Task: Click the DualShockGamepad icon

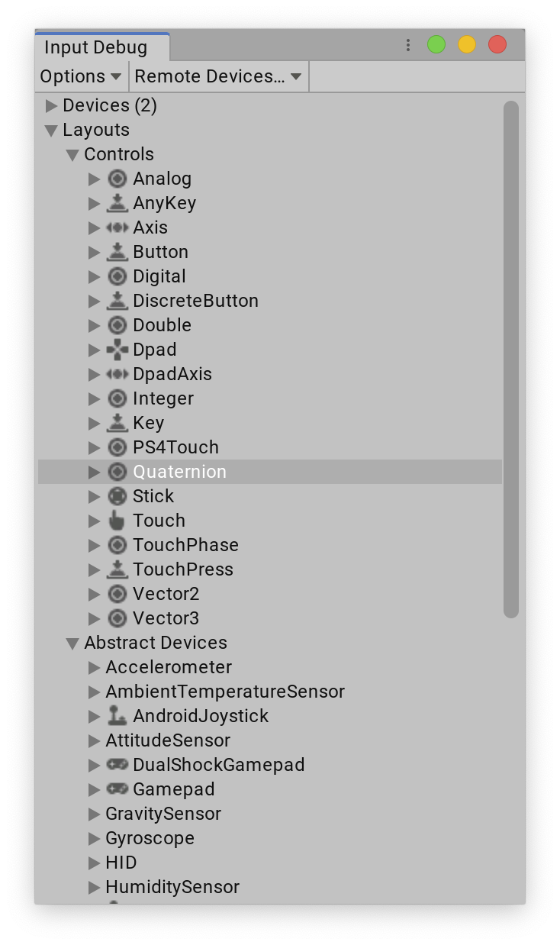Action: pyautogui.click(x=117, y=765)
